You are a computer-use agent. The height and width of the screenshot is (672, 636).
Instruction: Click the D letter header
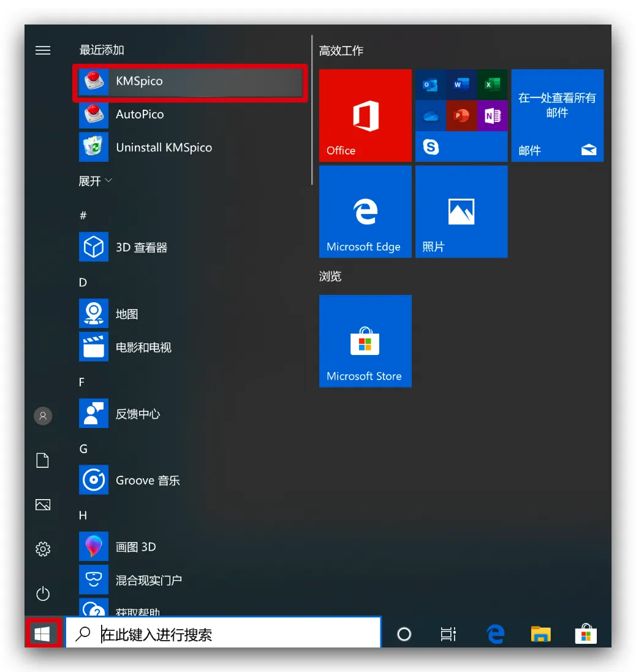coord(83,282)
